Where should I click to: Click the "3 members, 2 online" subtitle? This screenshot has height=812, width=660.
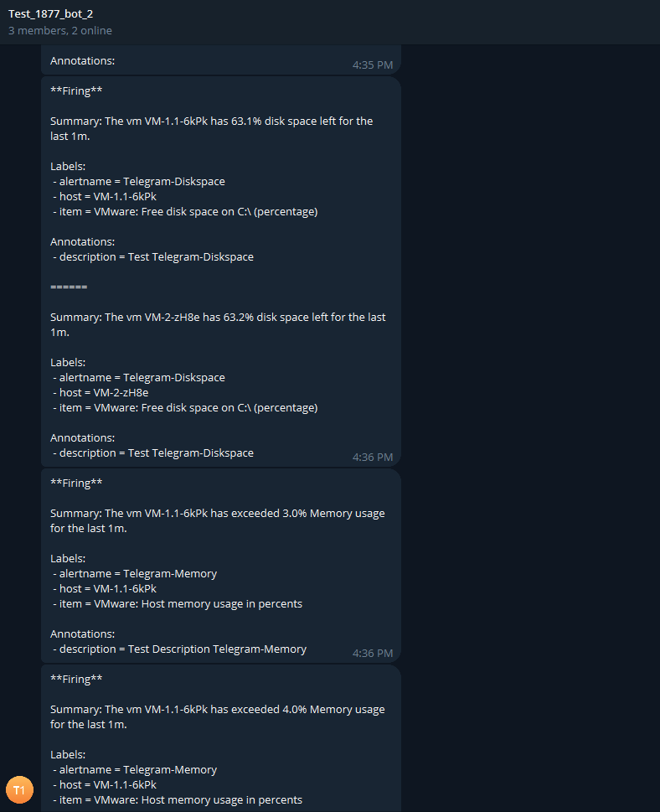coord(60,31)
